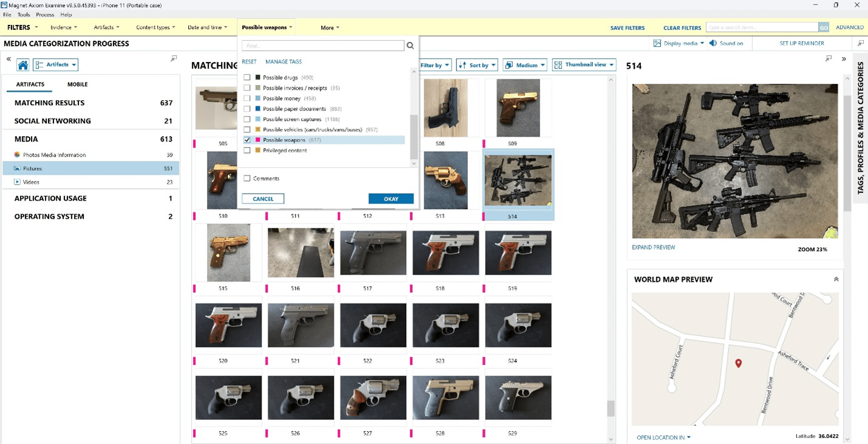Click the magnifying glass search icon in filter popup
This screenshot has width=868, height=444.
pos(410,46)
